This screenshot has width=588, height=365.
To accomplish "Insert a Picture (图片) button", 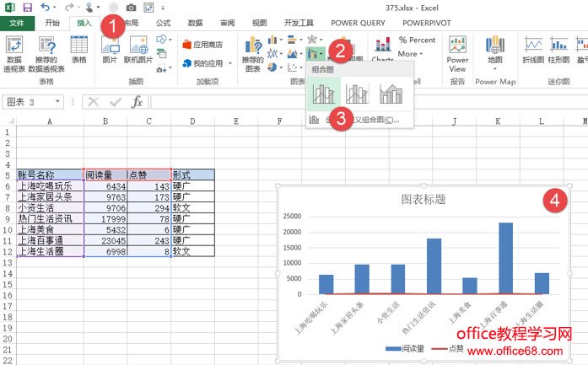I will (x=110, y=49).
